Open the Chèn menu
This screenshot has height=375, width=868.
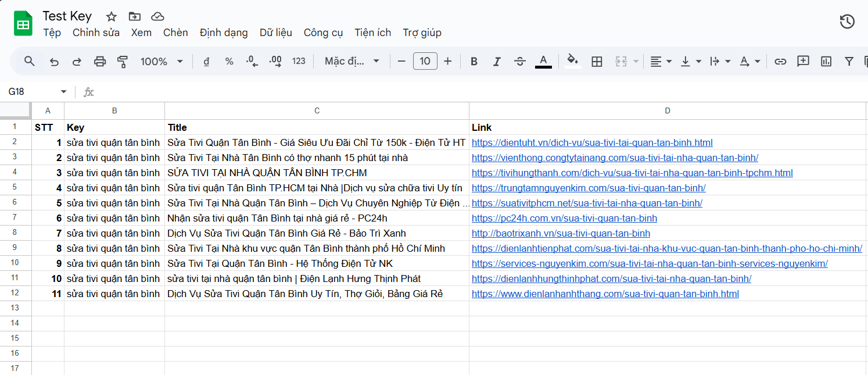pyautogui.click(x=175, y=33)
